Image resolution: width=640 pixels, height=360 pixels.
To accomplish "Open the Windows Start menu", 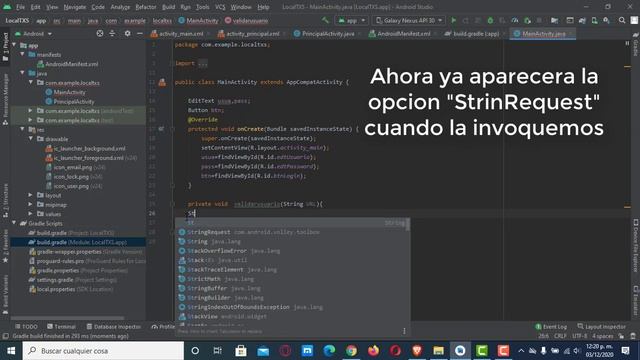I will (x=11, y=351).
